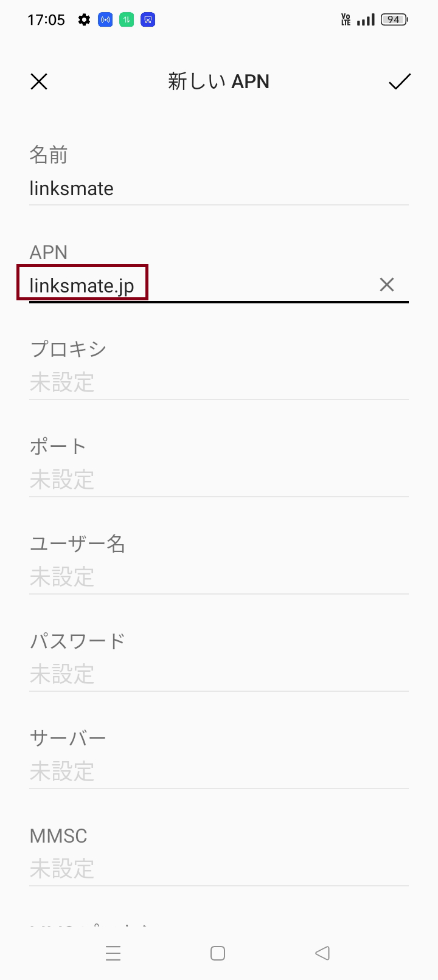Edit the 名前 field containing linksmate

point(182,188)
